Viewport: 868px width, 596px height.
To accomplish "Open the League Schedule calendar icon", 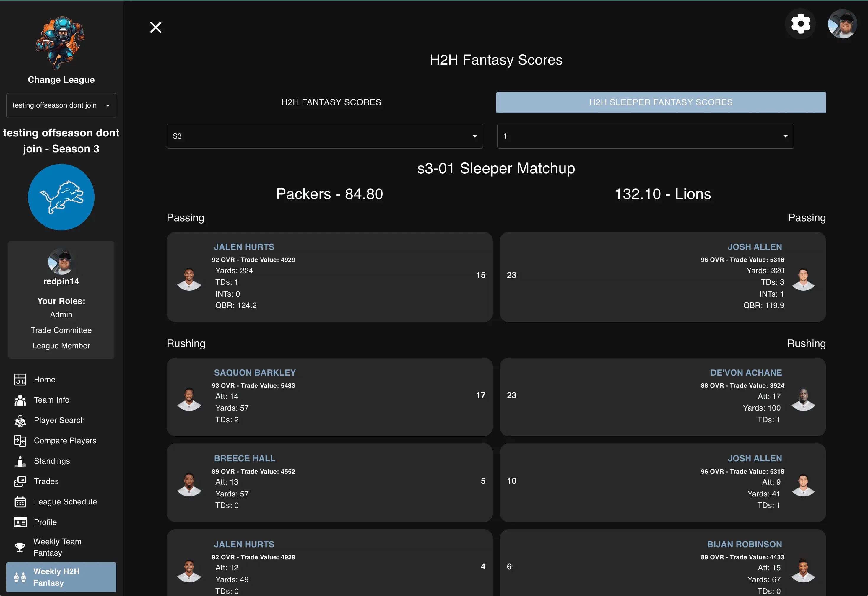I will click(20, 502).
